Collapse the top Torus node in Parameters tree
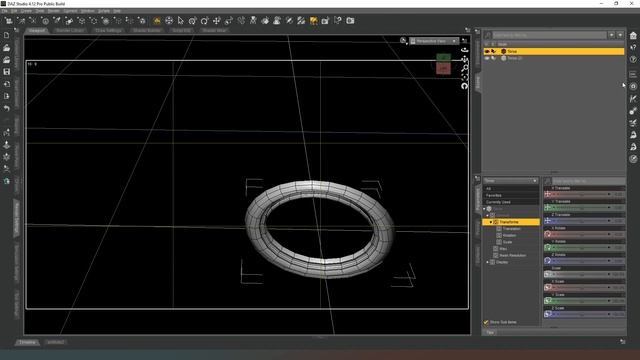Viewport: 640px width, 360px height. click(x=484, y=209)
